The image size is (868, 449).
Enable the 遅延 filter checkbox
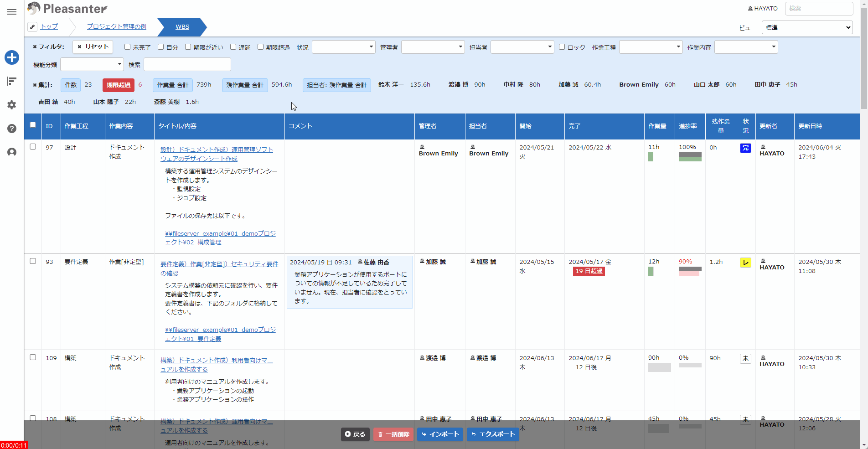coord(233,47)
